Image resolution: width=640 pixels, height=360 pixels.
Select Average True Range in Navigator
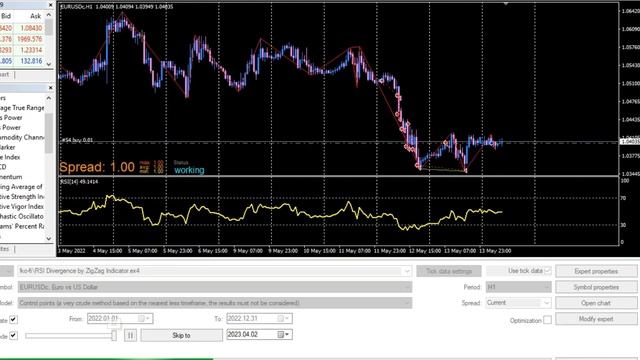[22, 108]
